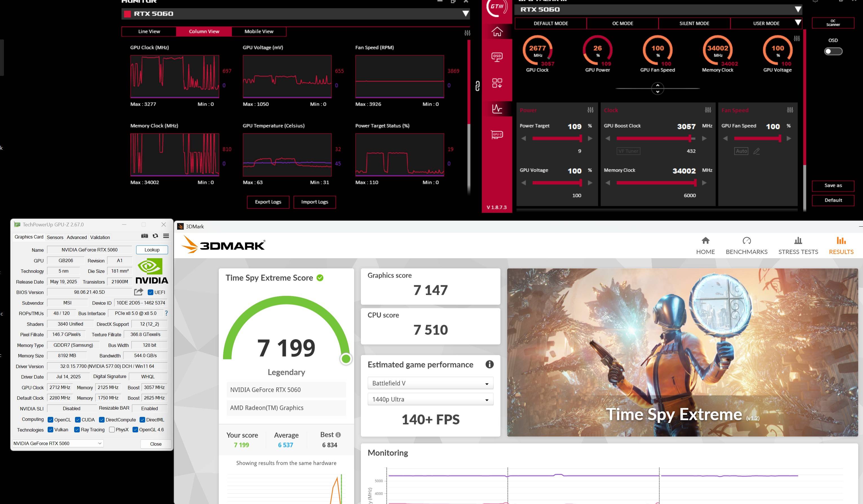863x504 pixels.
Task: Open gauge settings sliders icon beside GPU Voltage gauge
Action: click(x=797, y=38)
